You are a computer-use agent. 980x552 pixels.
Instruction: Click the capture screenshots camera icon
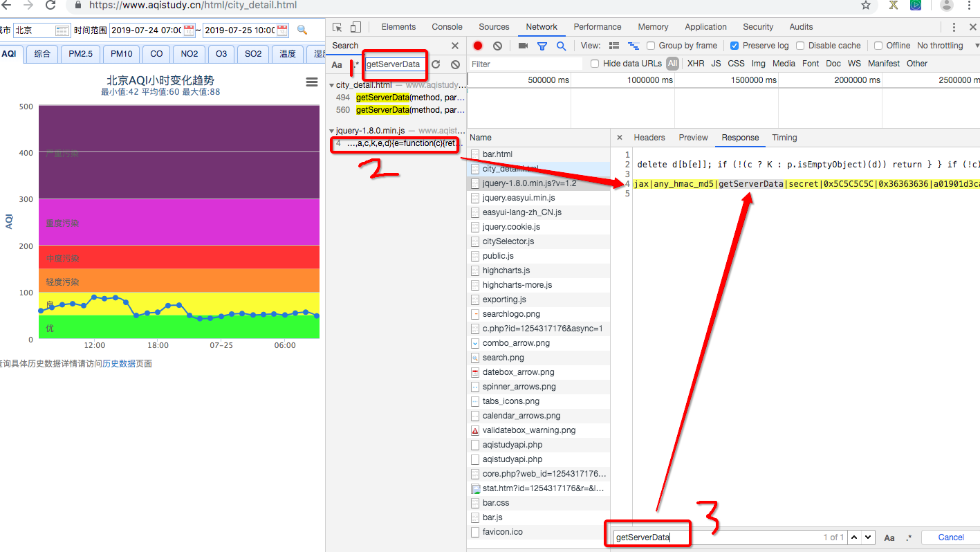pyautogui.click(x=524, y=46)
